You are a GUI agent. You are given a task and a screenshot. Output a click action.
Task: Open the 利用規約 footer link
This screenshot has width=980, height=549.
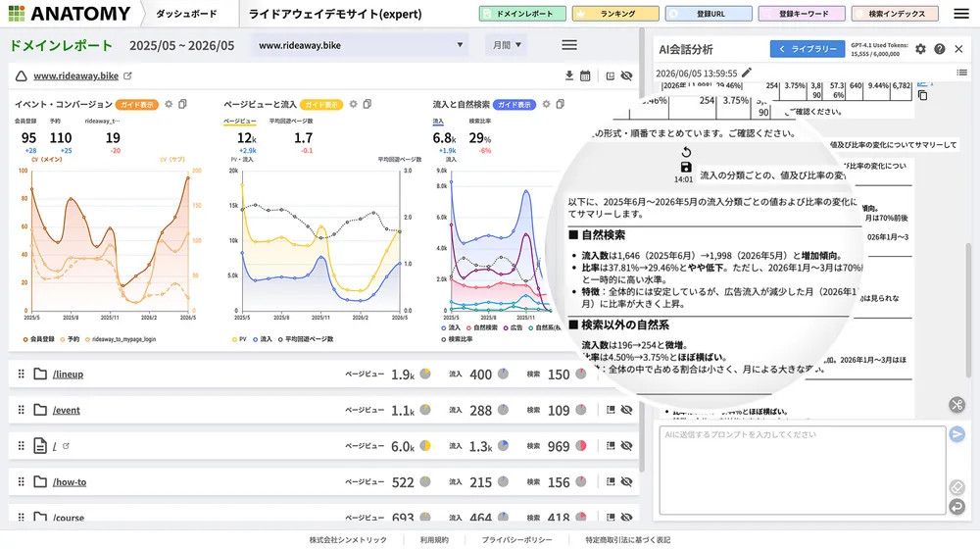click(434, 539)
